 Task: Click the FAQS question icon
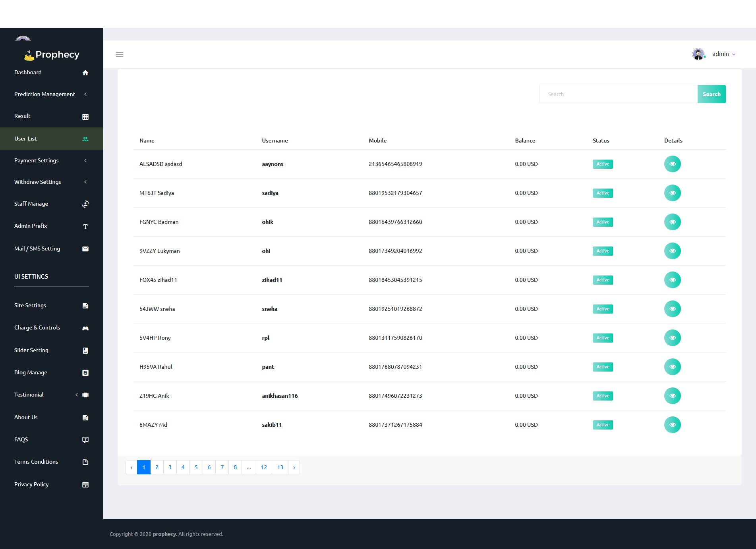[x=85, y=440]
